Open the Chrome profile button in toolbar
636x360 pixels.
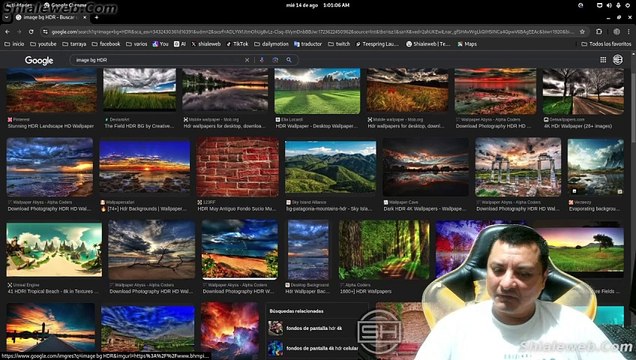[x=617, y=32]
